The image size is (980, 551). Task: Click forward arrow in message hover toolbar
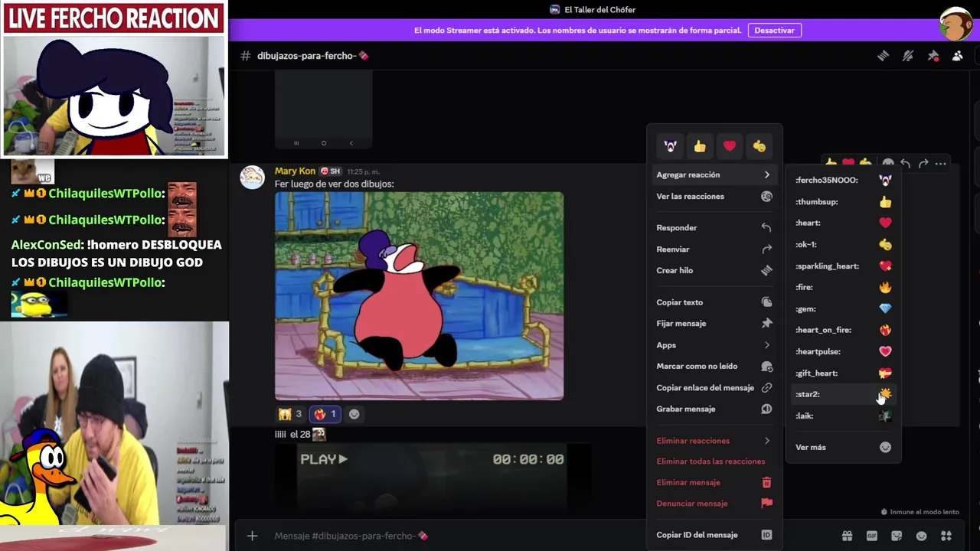coord(923,163)
